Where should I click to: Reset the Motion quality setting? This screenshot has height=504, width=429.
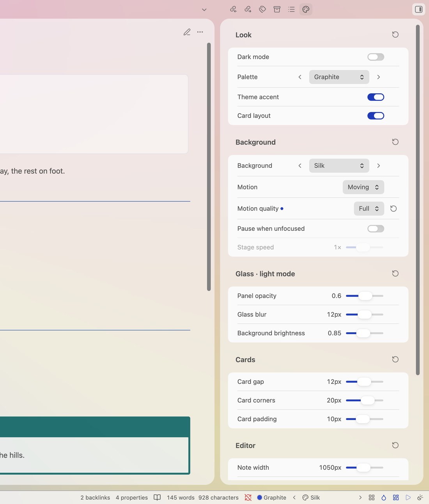(394, 208)
